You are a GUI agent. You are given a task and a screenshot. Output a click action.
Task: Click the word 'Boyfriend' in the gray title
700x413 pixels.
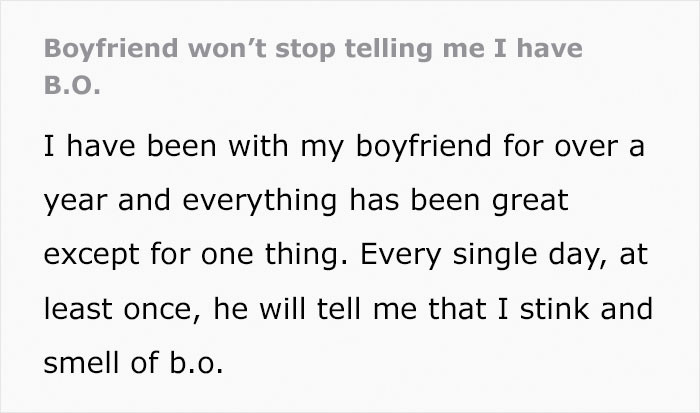111,48
